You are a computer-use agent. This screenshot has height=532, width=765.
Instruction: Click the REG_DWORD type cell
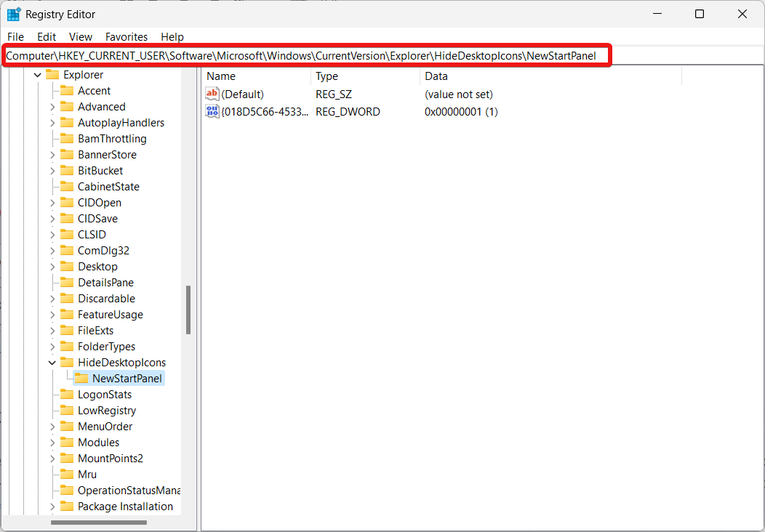[348, 112]
